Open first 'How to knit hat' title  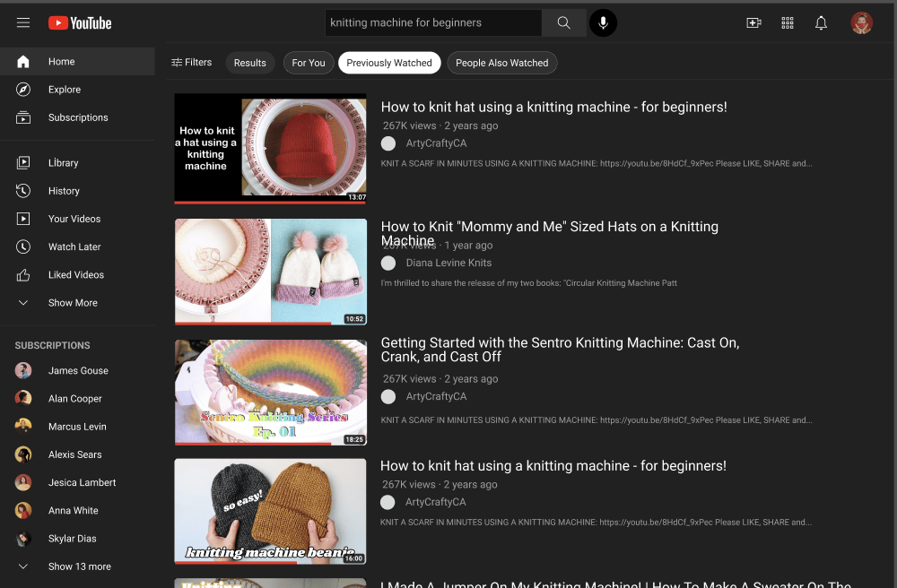click(x=553, y=108)
